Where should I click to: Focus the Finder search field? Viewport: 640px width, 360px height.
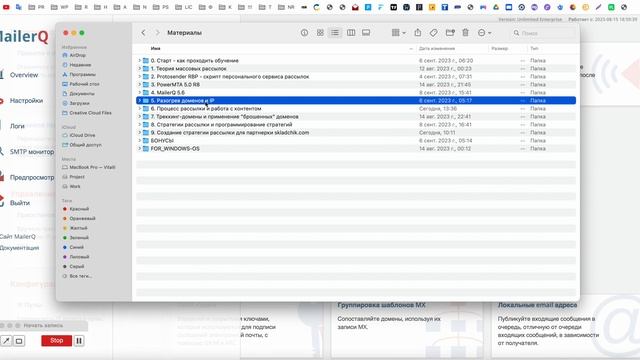click(x=543, y=33)
